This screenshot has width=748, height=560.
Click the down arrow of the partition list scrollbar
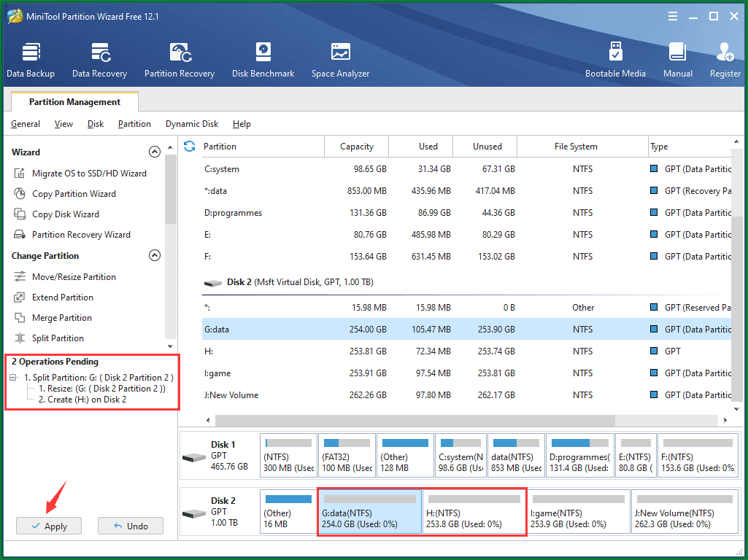click(736, 409)
